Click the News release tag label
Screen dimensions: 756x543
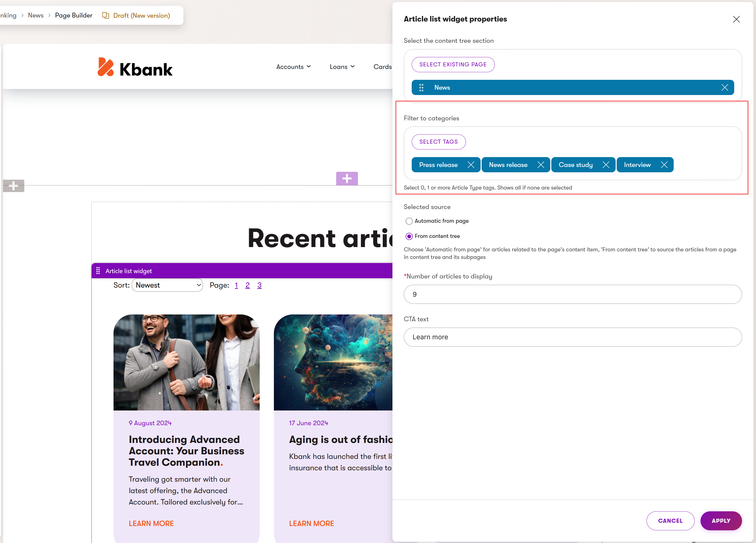508,165
